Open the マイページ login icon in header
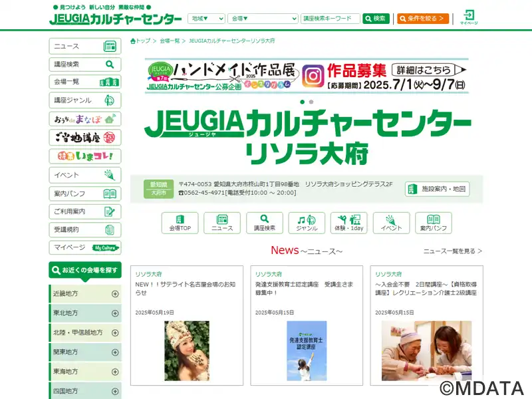Screen dimensions: 532x399 [469, 17]
